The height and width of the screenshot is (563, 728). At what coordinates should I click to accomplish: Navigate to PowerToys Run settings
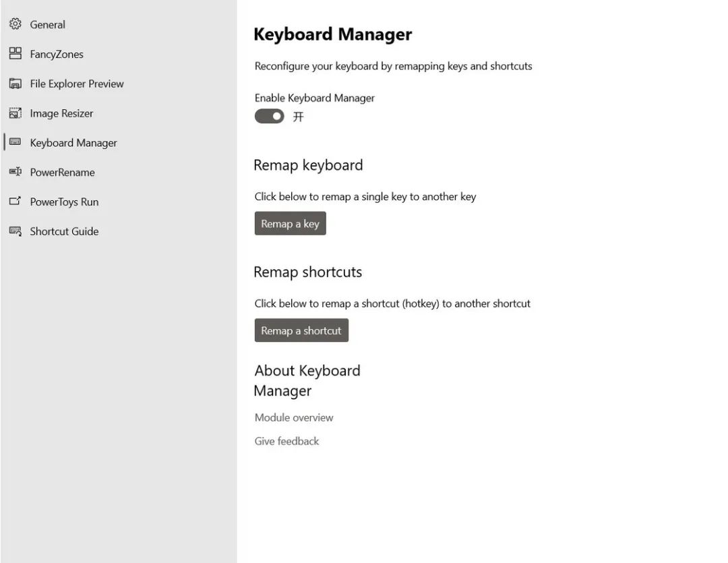pos(64,202)
